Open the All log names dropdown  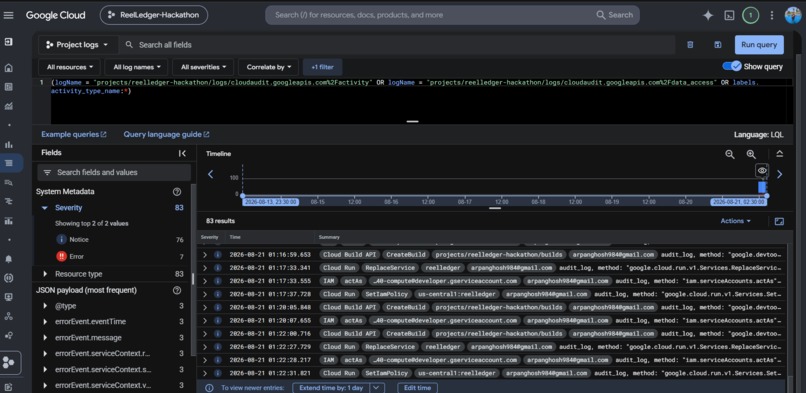(x=137, y=67)
